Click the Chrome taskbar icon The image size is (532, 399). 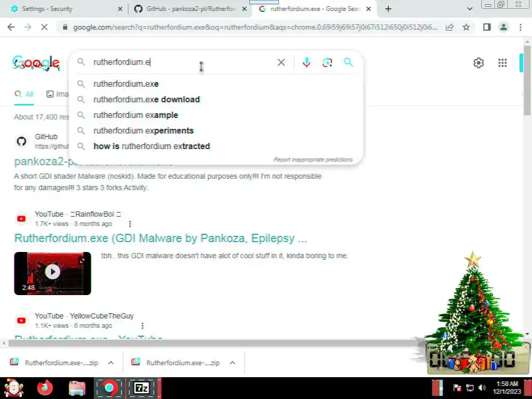pos(109,388)
